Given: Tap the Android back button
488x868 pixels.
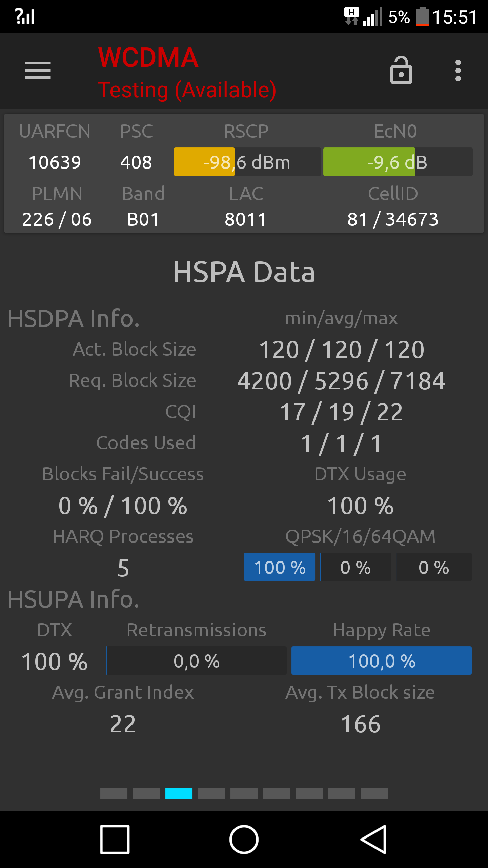Looking at the screenshot, I should coord(373,840).
